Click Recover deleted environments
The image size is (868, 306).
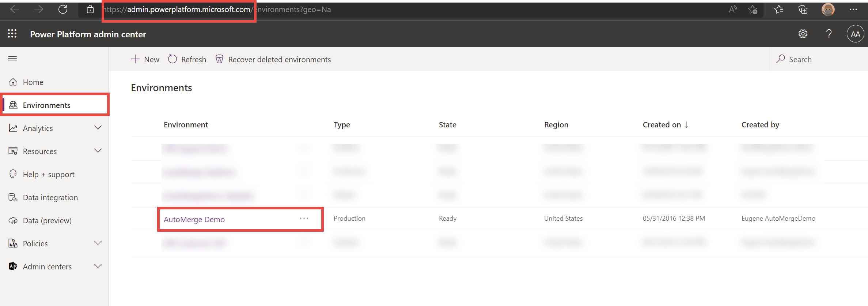click(x=273, y=59)
